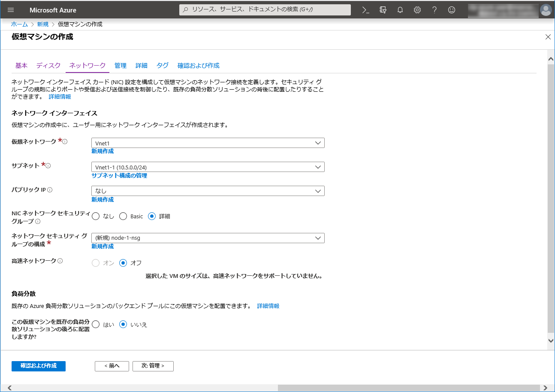Viewport: 555px width, 392px height.
Task: Go to the 管理 tab
Action: (121, 66)
